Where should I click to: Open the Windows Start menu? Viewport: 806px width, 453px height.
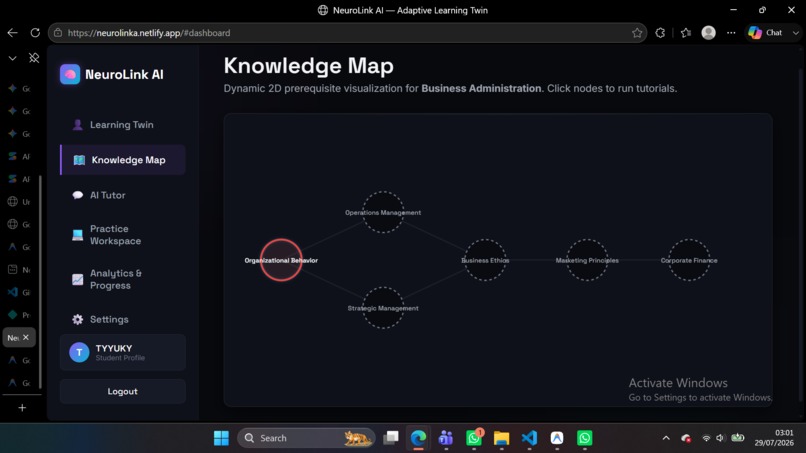coord(222,438)
